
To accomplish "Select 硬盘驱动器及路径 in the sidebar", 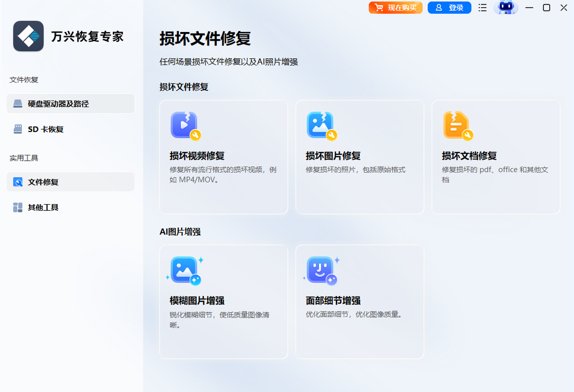I will click(x=58, y=104).
